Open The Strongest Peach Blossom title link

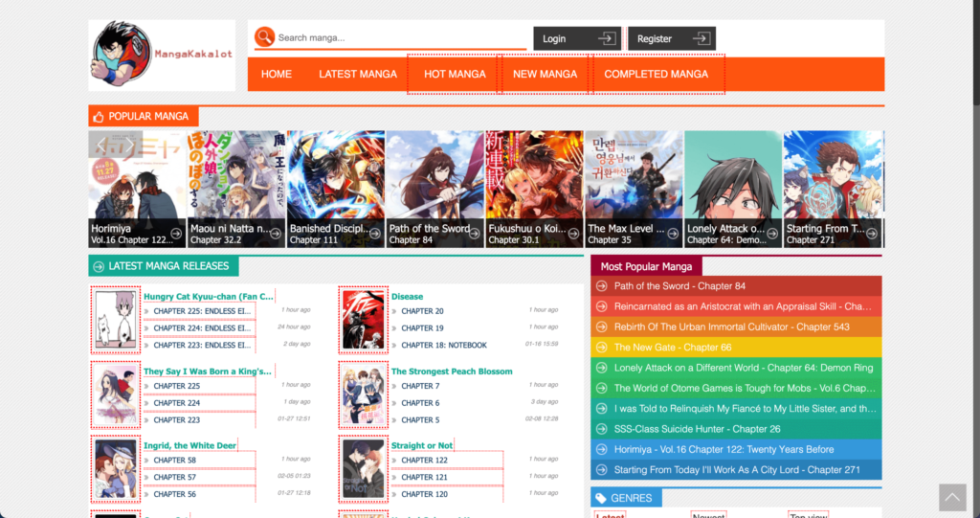(452, 372)
